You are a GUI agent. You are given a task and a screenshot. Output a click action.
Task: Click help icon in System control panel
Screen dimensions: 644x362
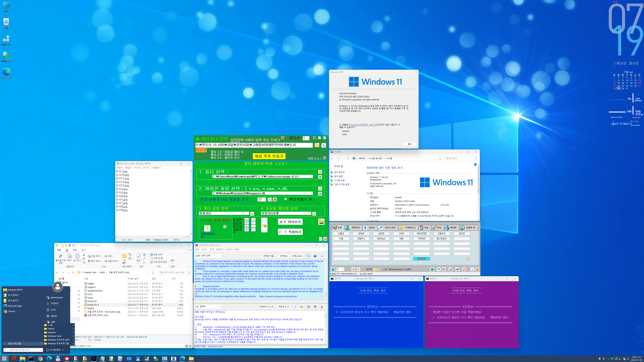coord(475,164)
